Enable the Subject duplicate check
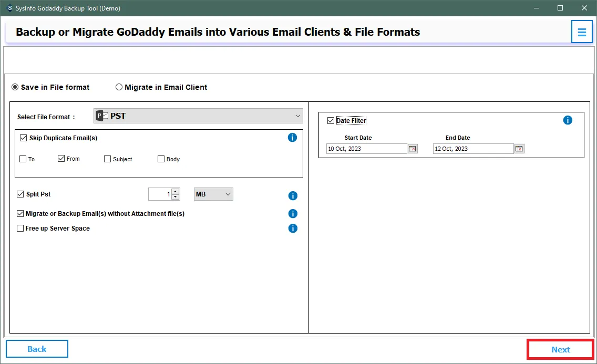Screen dimensions: 597x364 pyautogui.click(x=108, y=159)
